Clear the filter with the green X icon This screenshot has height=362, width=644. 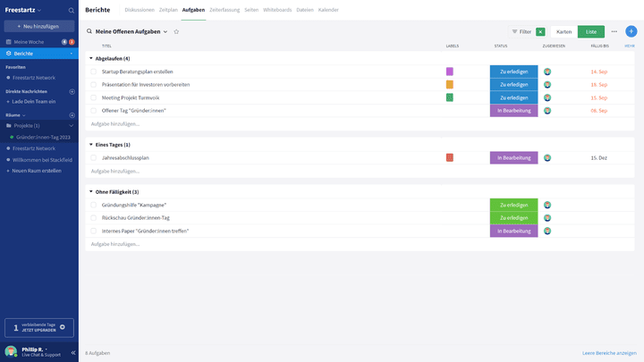point(540,31)
